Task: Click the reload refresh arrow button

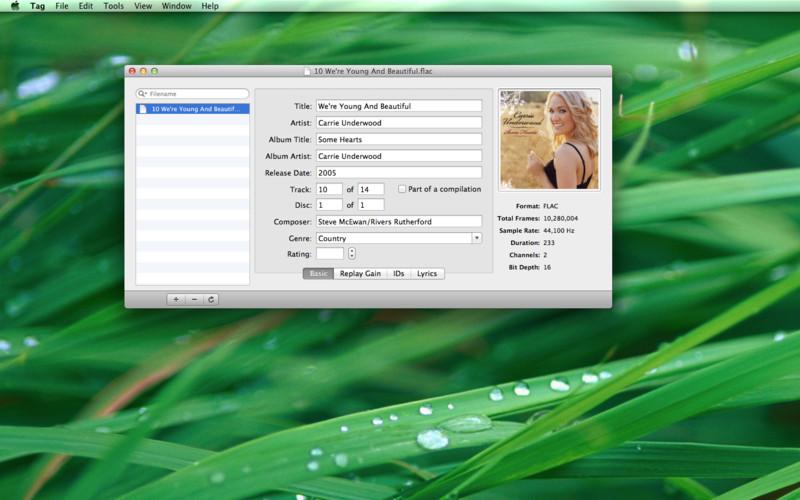Action: [x=211, y=299]
